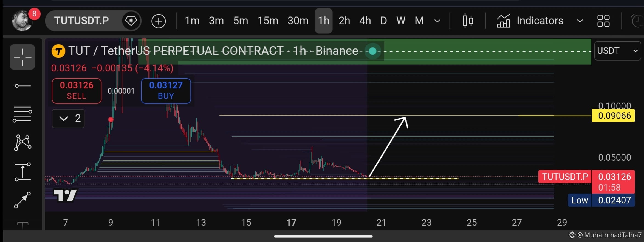
Task: Switch to the 4h timeframe
Action: click(x=365, y=21)
